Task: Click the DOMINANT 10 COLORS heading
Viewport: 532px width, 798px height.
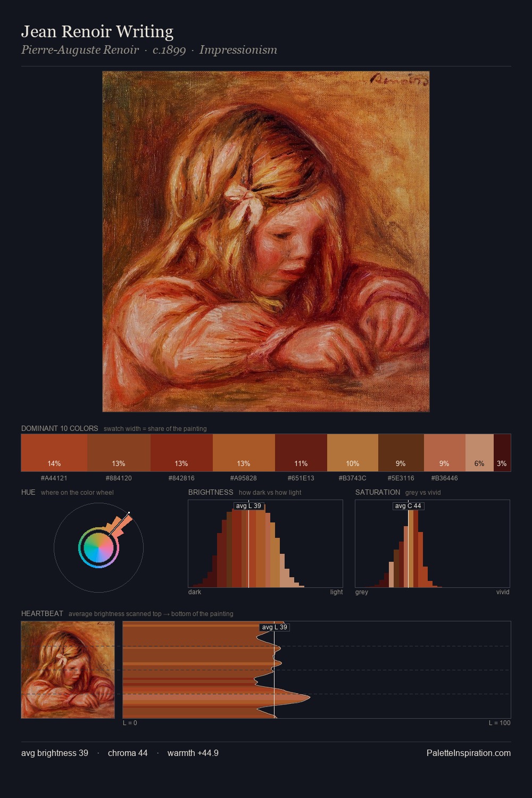Action: point(60,428)
